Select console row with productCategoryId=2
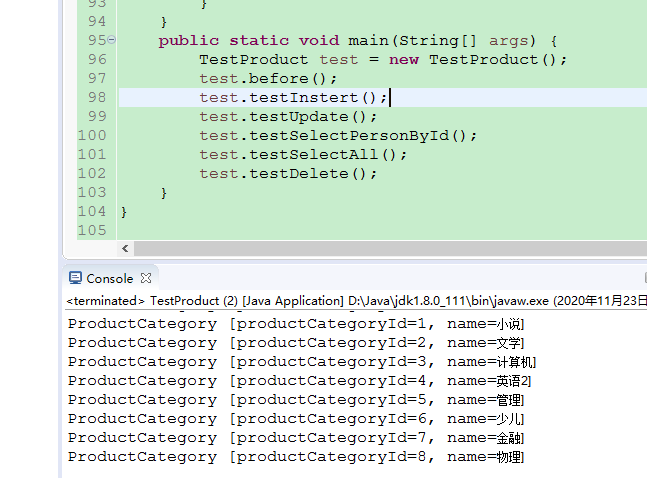Viewport: 647px width, 478px height. pyautogui.click(x=296, y=343)
